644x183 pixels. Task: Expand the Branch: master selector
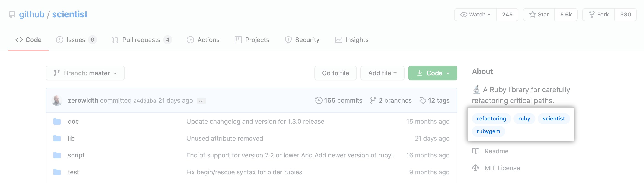(85, 73)
